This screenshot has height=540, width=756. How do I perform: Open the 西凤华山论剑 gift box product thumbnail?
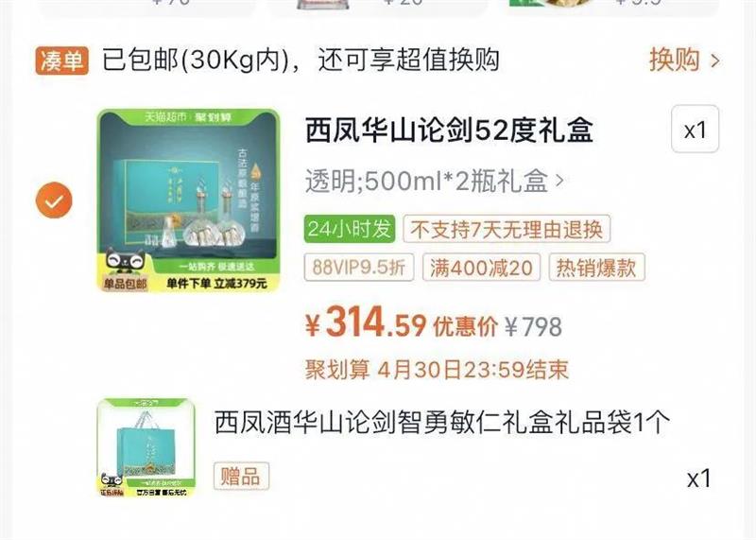(188, 200)
